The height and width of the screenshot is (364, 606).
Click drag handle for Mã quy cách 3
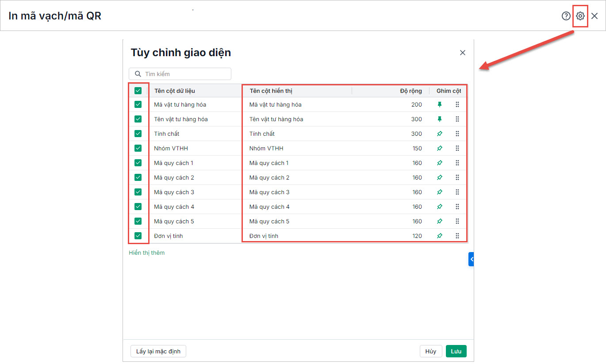[x=457, y=192]
